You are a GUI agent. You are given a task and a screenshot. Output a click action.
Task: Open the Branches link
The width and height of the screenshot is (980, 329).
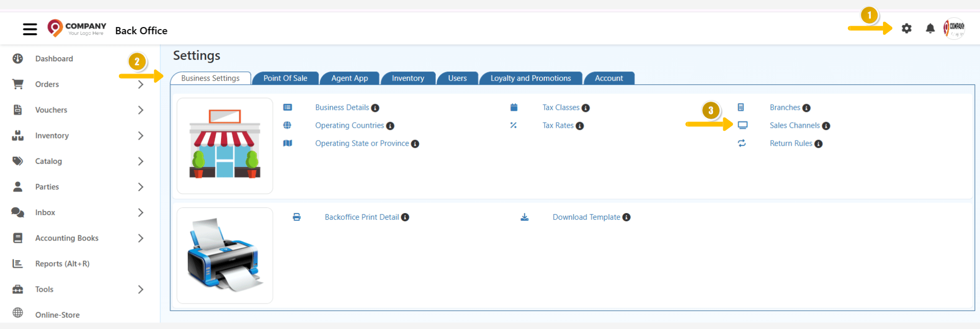(785, 107)
